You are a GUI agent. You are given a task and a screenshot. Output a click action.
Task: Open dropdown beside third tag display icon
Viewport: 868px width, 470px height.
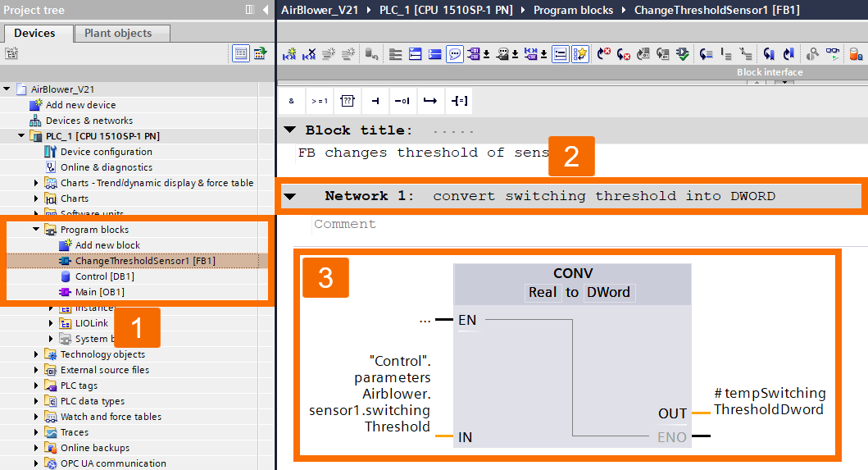(x=544, y=54)
